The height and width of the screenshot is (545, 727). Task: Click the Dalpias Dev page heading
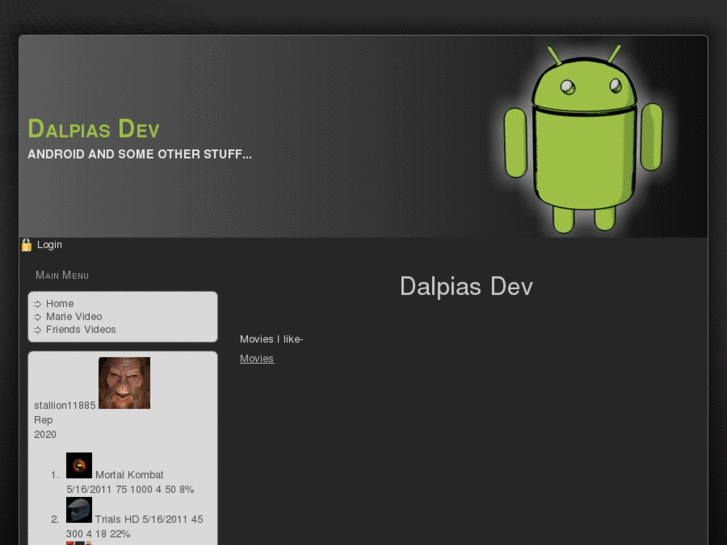point(466,286)
